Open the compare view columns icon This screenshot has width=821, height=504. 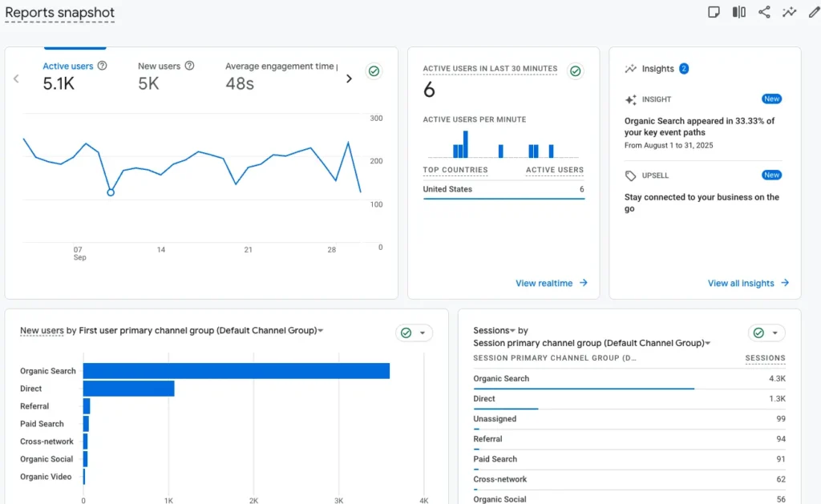click(739, 12)
